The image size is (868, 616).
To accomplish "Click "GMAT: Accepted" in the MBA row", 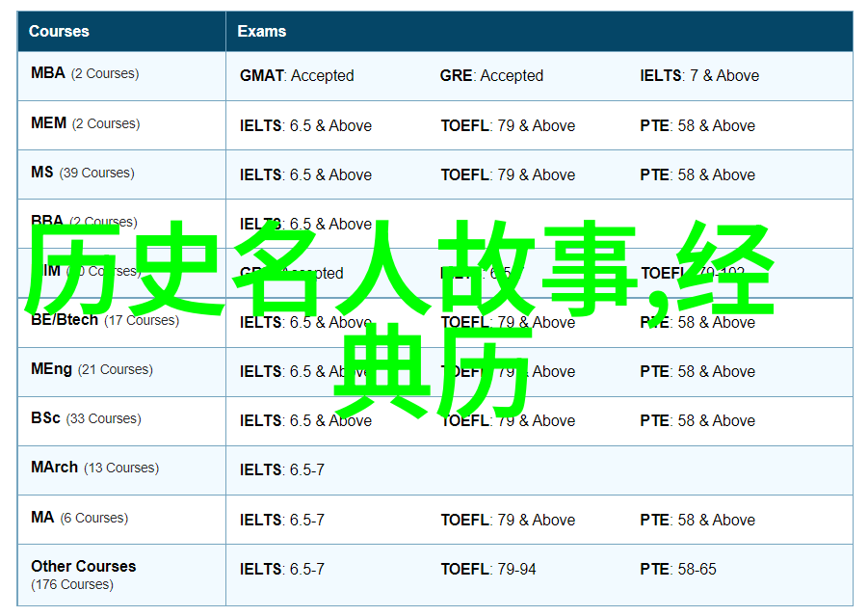I will (x=297, y=75).
